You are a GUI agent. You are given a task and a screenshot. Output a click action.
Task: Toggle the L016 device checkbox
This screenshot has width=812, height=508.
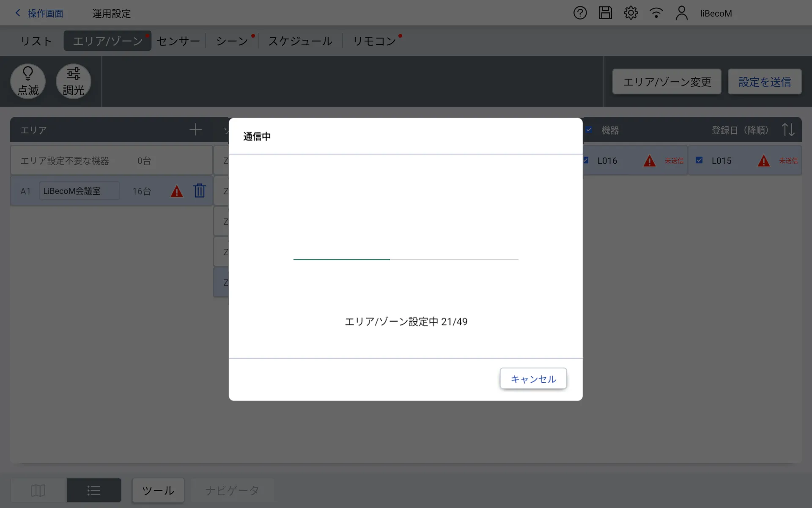(x=586, y=160)
